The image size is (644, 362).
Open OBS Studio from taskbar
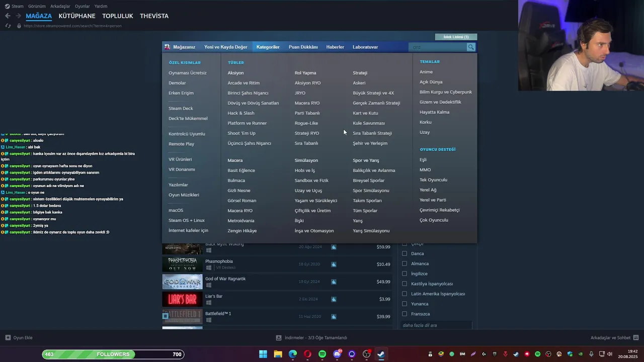tap(367, 354)
